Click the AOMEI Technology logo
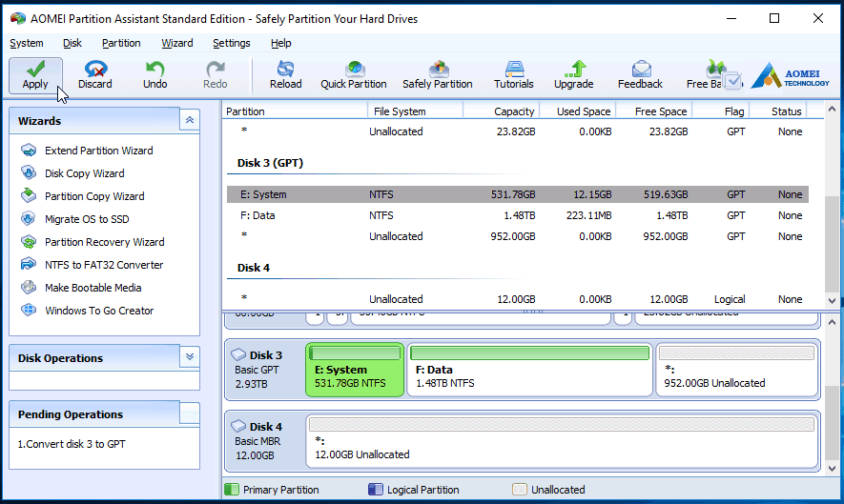The image size is (844, 504). pyautogui.click(x=790, y=76)
